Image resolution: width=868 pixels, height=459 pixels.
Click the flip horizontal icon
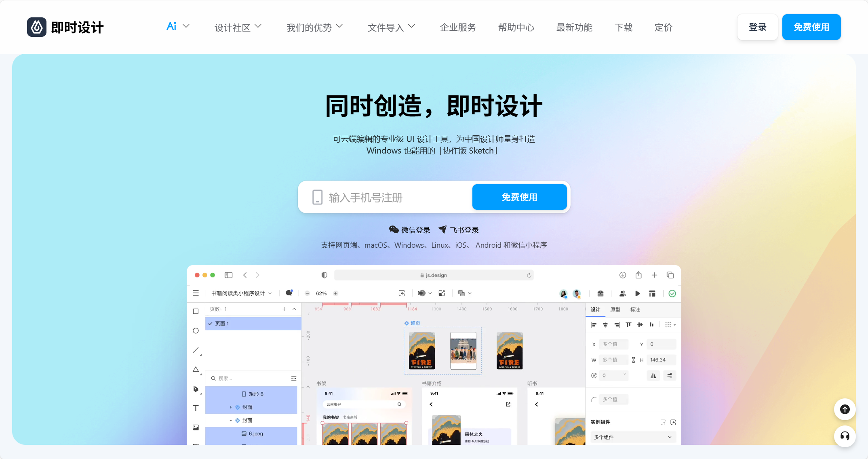[x=653, y=376]
